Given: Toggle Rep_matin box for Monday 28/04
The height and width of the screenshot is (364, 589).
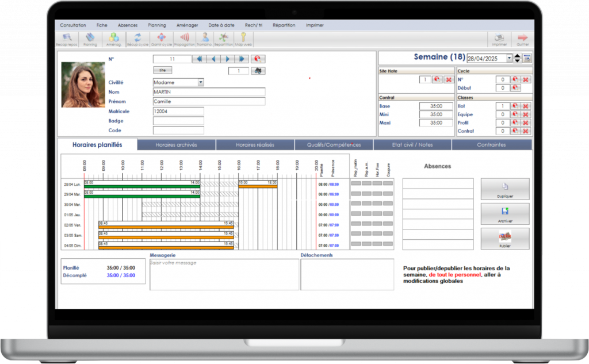Looking at the screenshot, I should pyautogui.click(x=356, y=183).
